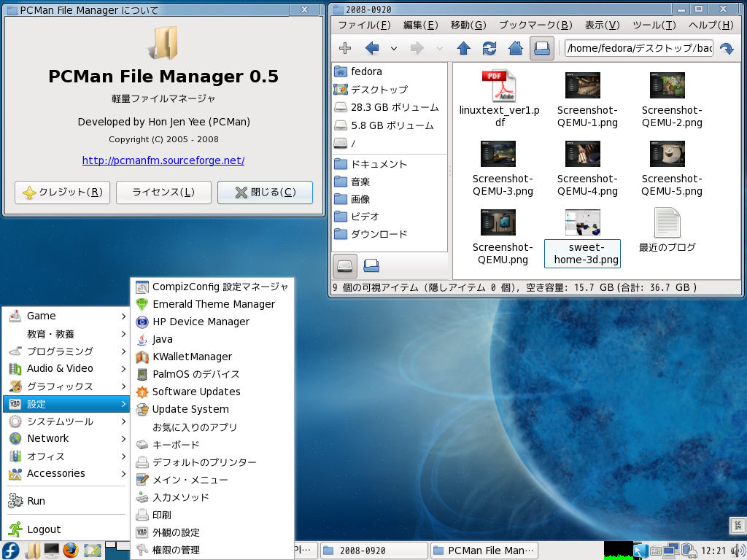Click the greyed forward arrow
The image size is (747, 560).
point(417,48)
